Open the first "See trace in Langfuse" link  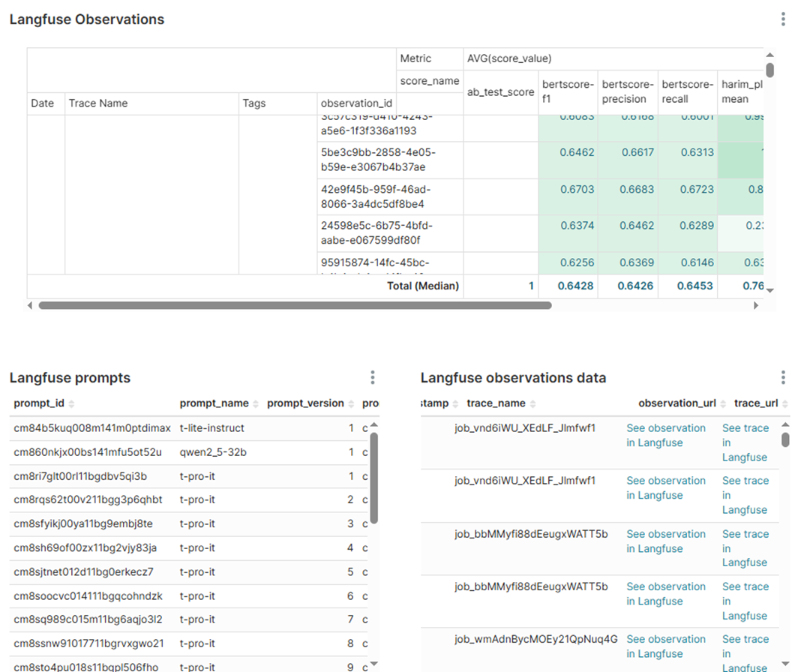[x=745, y=442]
